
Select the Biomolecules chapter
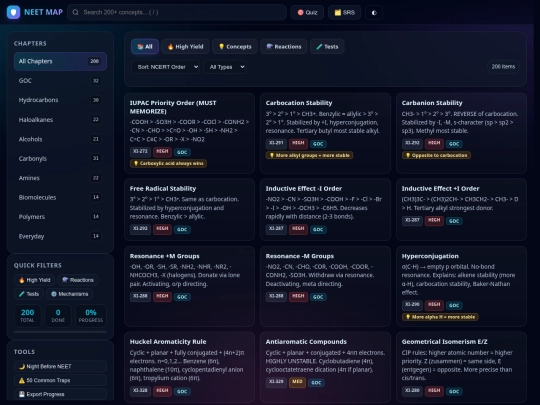click(60, 197)
